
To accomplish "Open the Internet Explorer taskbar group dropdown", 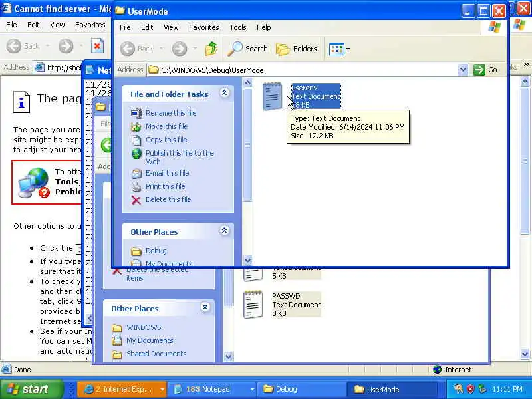I will click(x=162, y=389).
